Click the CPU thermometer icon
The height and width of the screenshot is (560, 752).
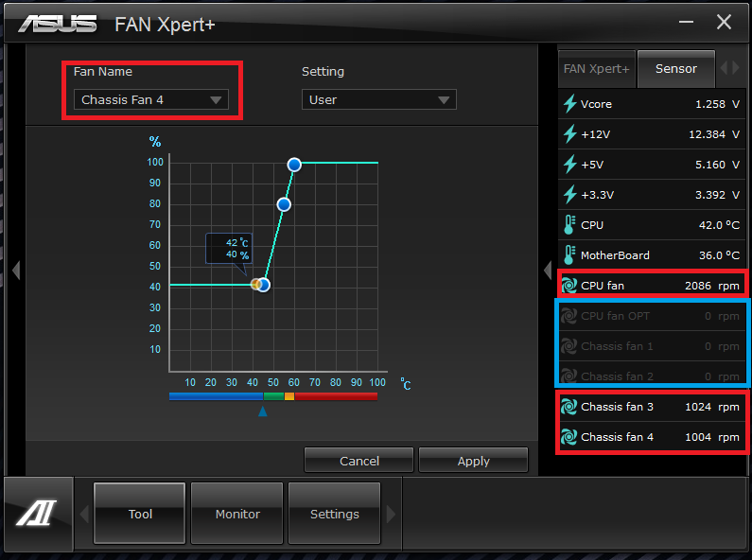pyautogui.click(x=569, y=224)
